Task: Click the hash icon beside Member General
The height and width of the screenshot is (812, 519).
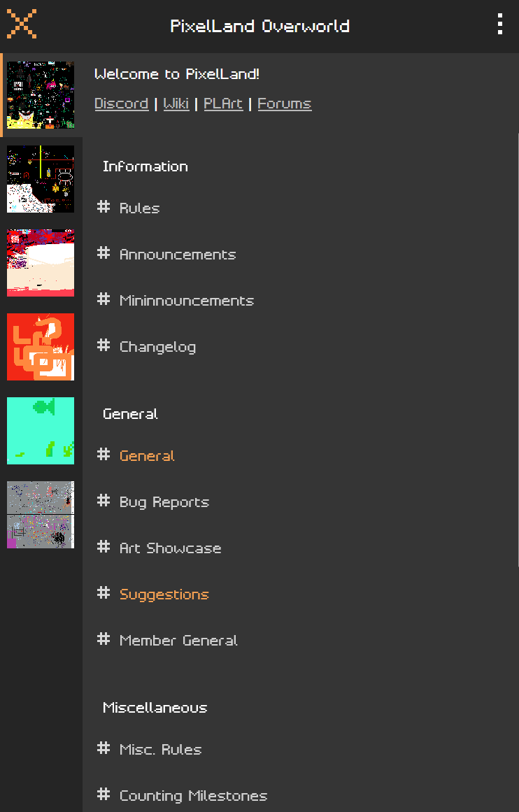Action: point(104,639)
